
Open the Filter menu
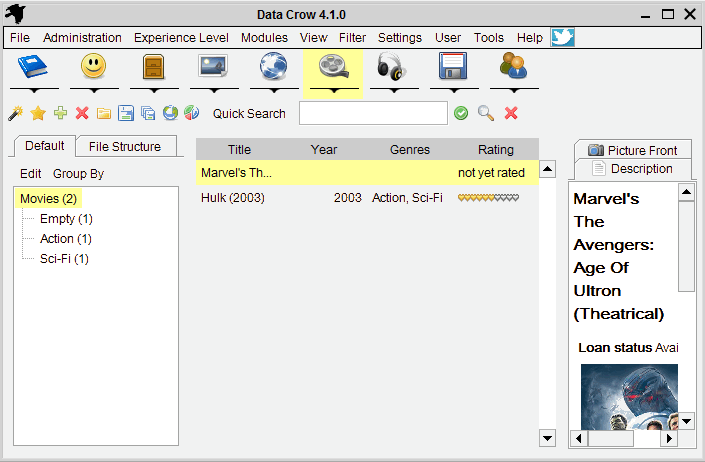(x=352, y=37)
